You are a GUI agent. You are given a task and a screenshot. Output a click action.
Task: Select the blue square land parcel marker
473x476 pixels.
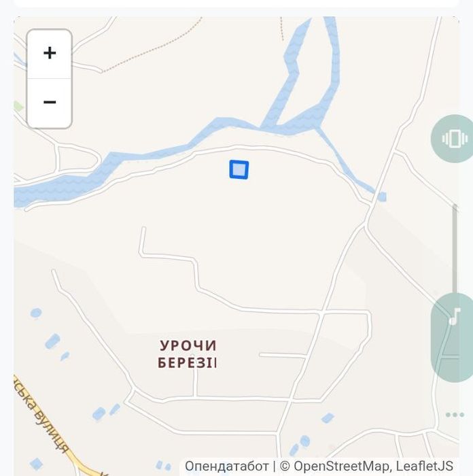coord(239,170)
